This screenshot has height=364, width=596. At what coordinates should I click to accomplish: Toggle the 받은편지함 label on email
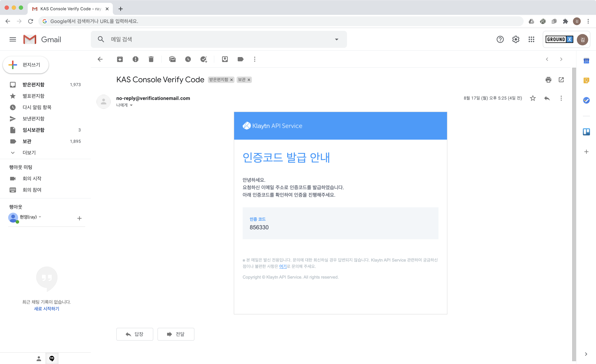(x=232, y=80)
